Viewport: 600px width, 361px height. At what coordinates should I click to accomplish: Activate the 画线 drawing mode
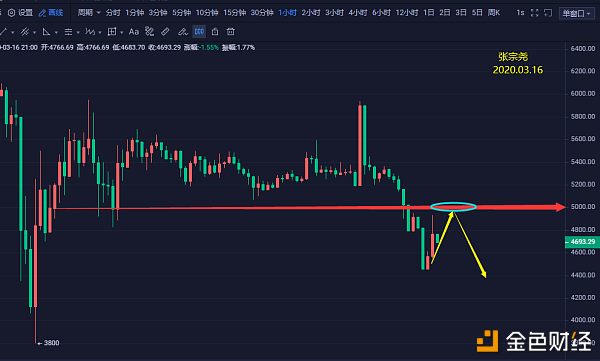click(x=51, y=13)
